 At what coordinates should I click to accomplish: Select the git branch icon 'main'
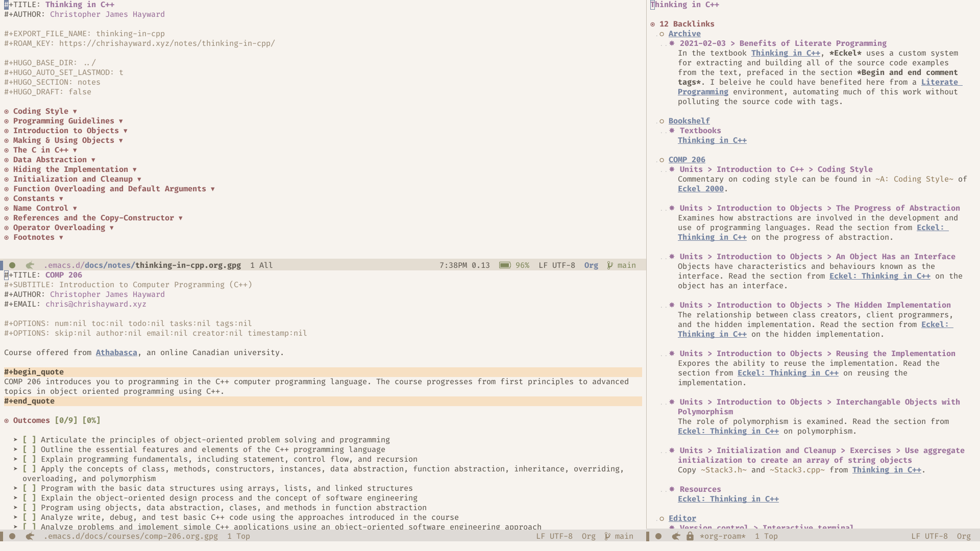(610, 264)
